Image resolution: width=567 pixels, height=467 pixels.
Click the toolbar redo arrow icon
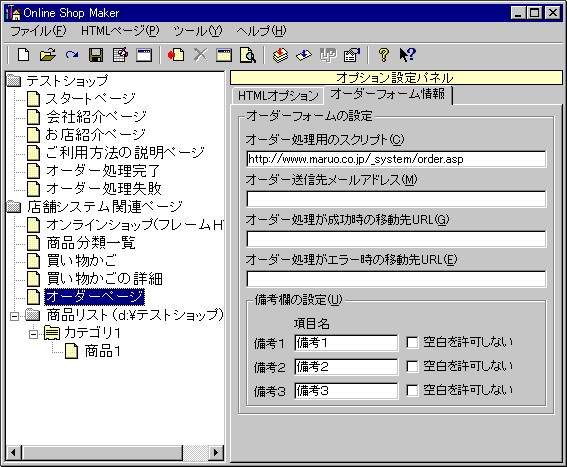click(72, 55)
